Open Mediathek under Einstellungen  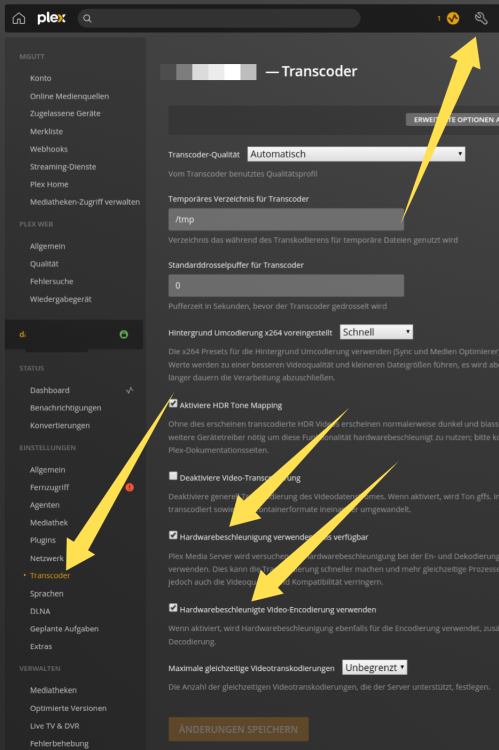(49, 523)
